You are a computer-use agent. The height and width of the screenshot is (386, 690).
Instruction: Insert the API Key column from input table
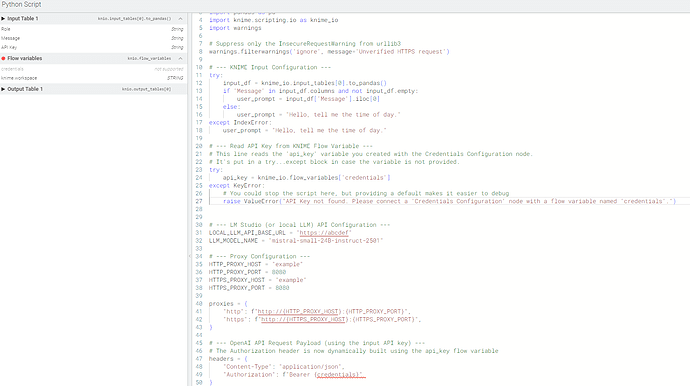(93, 47)
